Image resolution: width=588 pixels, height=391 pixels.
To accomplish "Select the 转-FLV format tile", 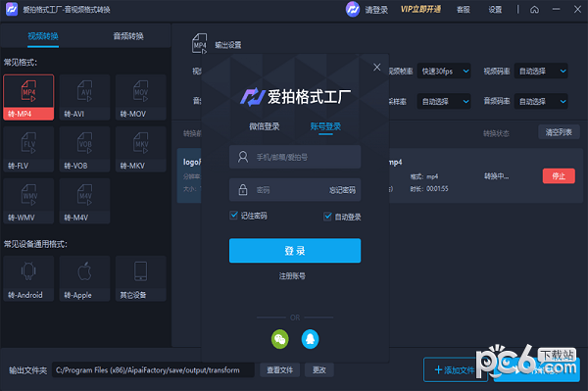I will coord(28,149).
